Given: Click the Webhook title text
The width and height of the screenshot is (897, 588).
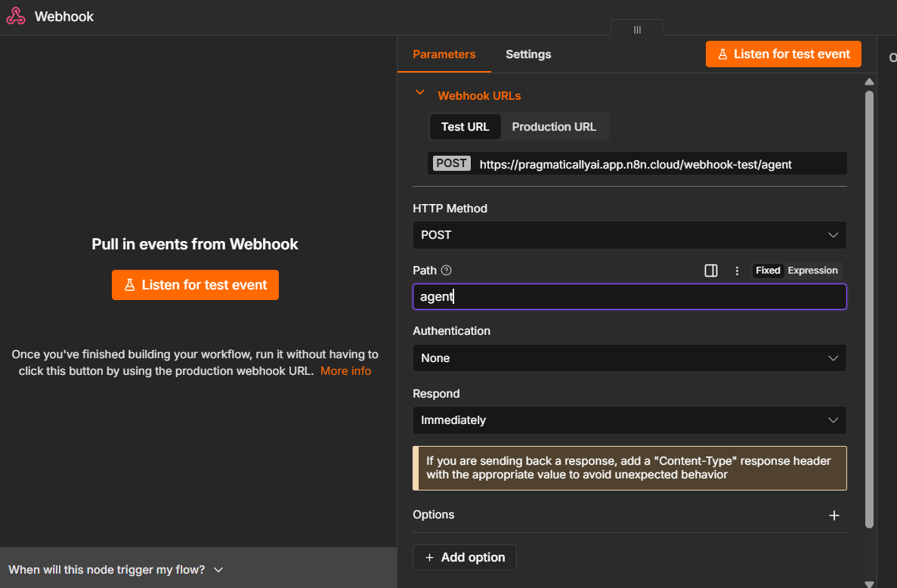Looking at the screenshot, I should (x=64, y=17).
